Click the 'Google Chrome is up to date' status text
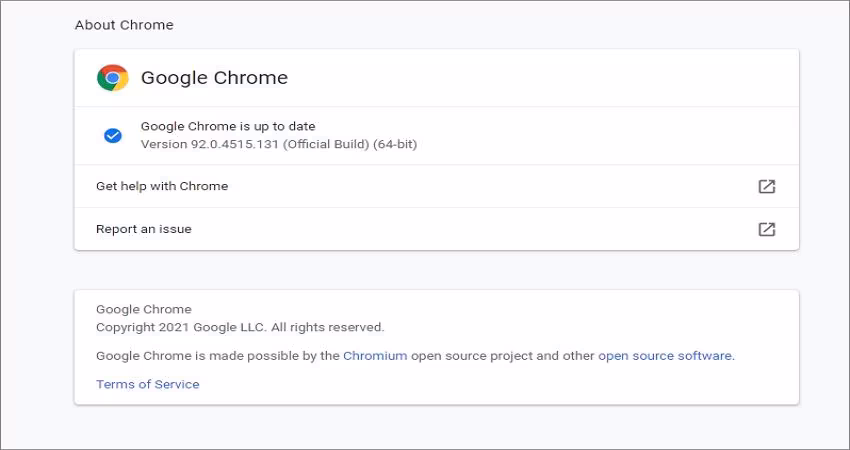 (x=228, y=126)
